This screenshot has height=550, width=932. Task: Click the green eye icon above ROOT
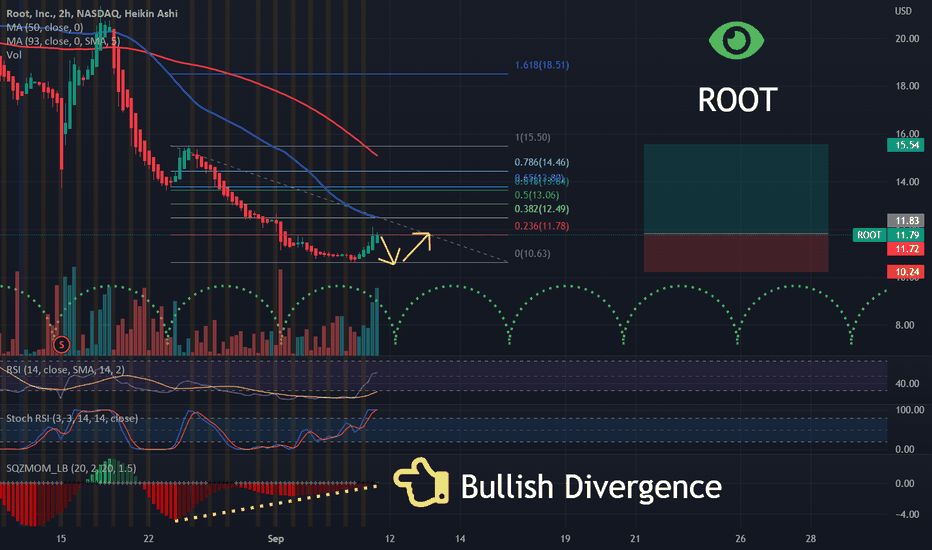(736, 40)
